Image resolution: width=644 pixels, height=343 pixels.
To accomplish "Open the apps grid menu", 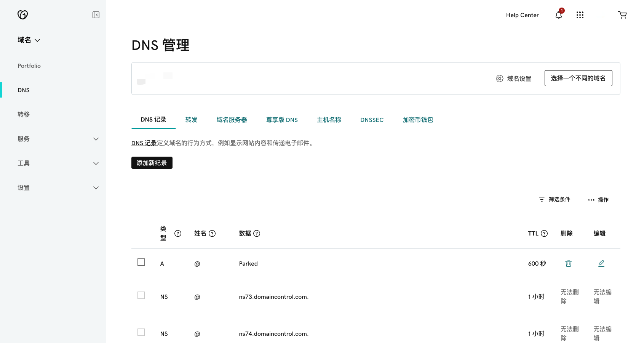I will click(x=580, y=15).
